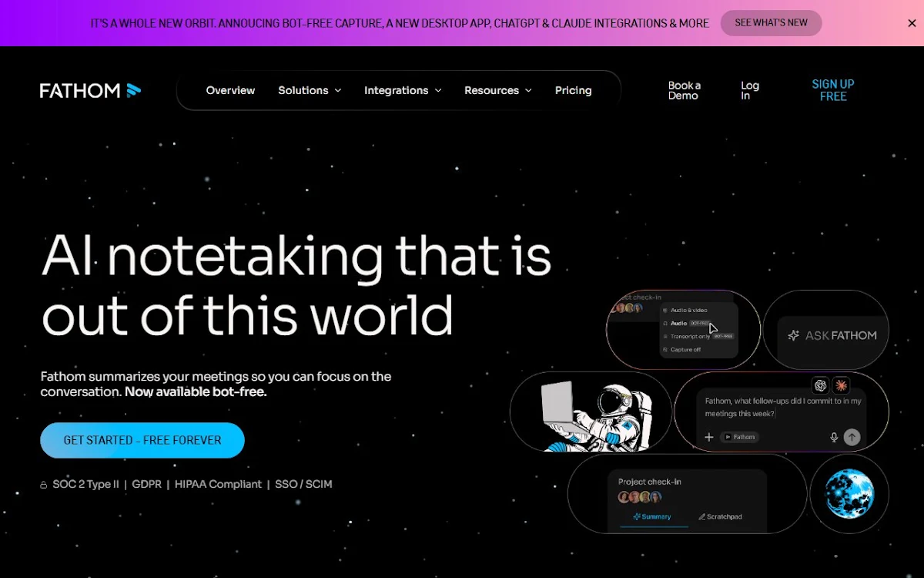Click the Fathom logo in header
Viewport: 924px width, 578px height.
tap(90, 90)
